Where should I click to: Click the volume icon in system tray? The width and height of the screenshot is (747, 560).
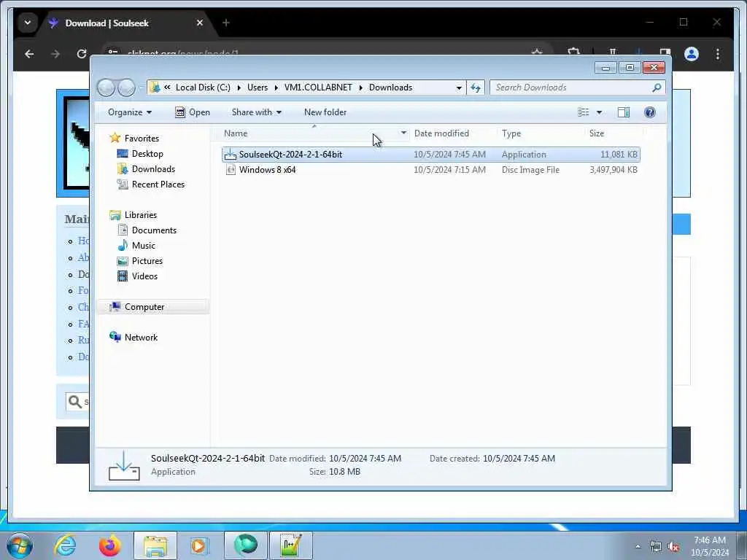pyautogui.click(x=673, y=547)
